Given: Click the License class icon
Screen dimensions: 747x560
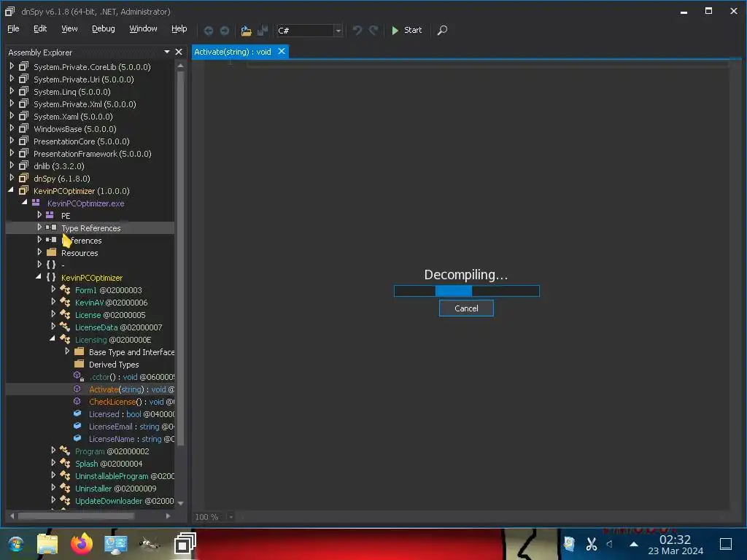Looking at the screenshot, I should click(65, 314).
